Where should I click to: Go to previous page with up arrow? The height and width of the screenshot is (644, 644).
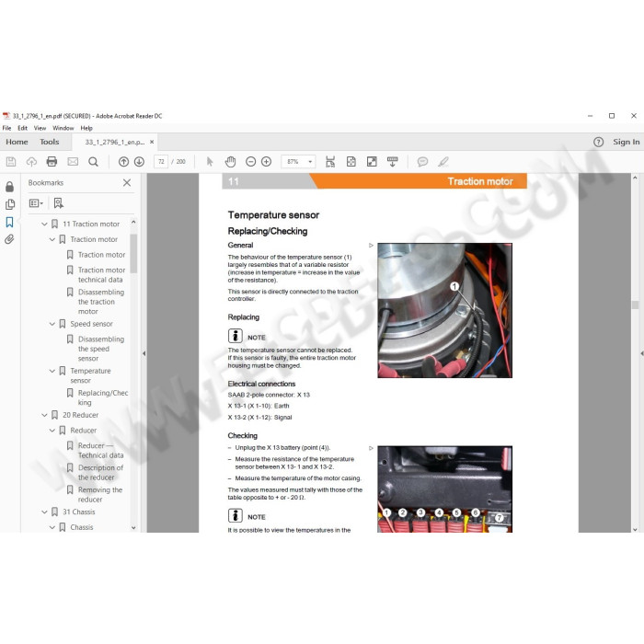coord(123,162)
